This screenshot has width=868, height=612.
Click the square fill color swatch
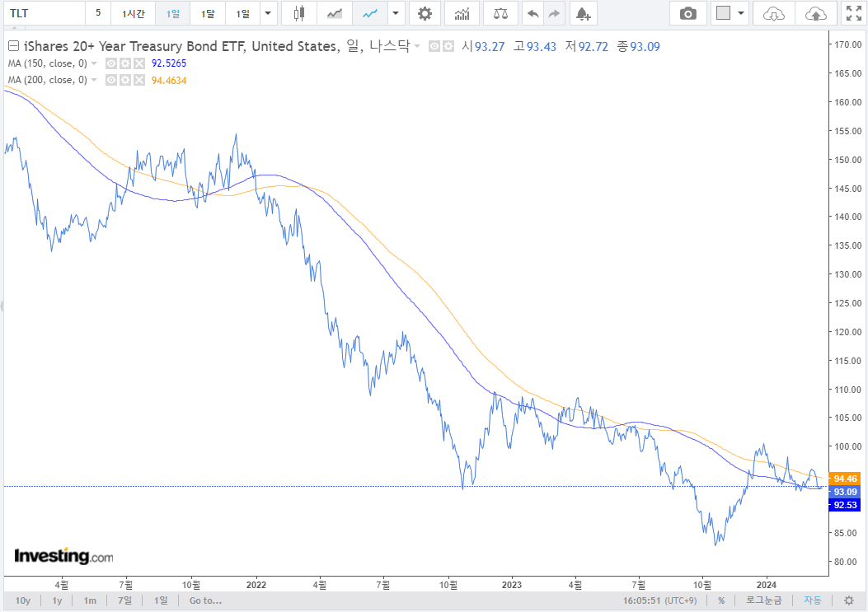(723, 12)
